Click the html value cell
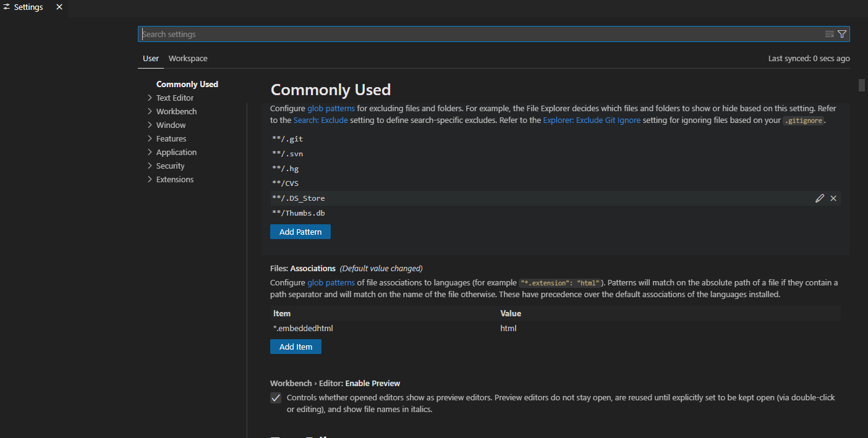This screenshot has height=438, width=868. pos(508,328)
